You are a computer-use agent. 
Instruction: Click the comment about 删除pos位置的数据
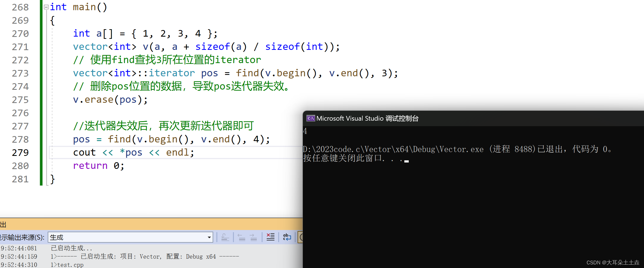181,86
